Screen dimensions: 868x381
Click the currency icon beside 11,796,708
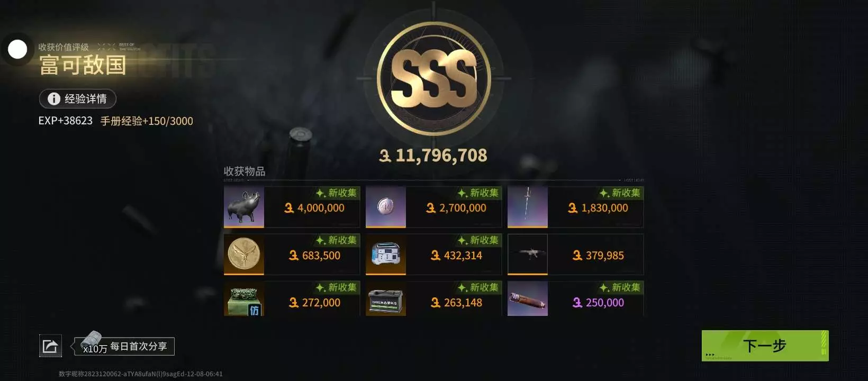click(385, 156)
